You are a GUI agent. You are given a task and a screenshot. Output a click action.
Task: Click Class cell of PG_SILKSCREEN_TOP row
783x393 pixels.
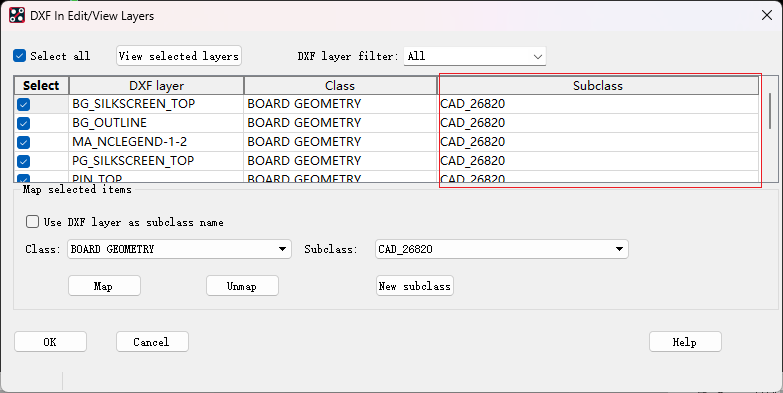click(341, 161)
